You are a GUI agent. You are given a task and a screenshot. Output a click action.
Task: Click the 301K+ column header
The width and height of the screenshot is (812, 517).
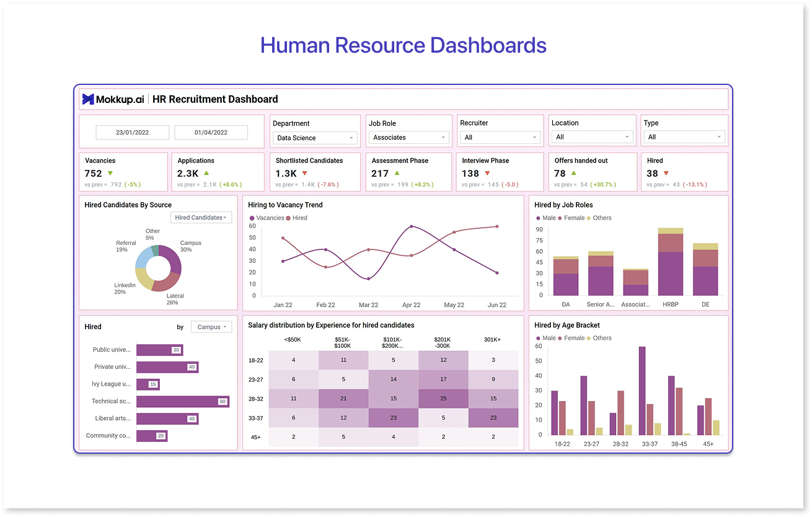pyautogui.click(x=493, y=340)
